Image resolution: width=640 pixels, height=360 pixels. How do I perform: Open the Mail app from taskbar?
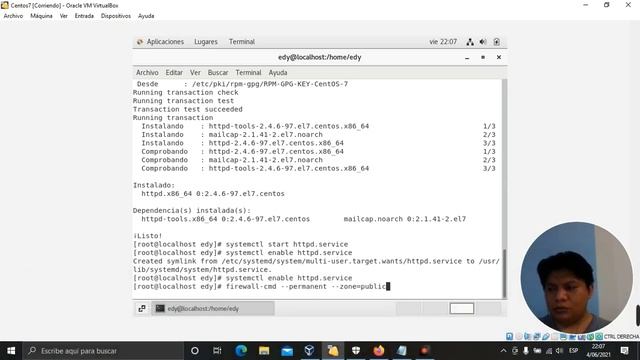click(x=287, y=351)
